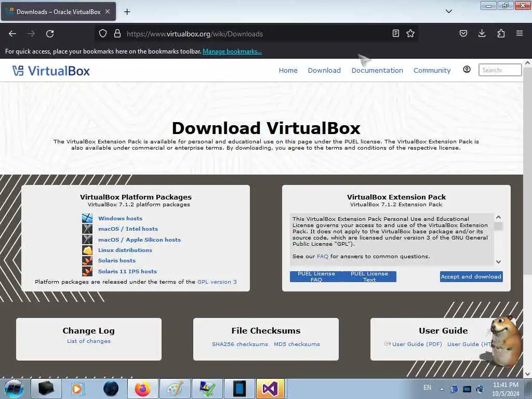Click the page scrollbar up arrow
The height and width of the screenshot is (399, 532).
coord(527,63)
